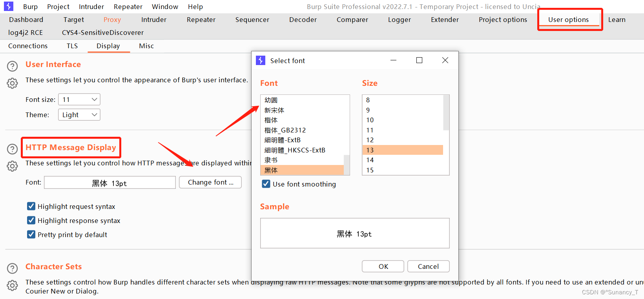Open help icon for HTTP Message Display
Image resolution: width=644 pixels, height=299 pixels.
pos(12,149)
